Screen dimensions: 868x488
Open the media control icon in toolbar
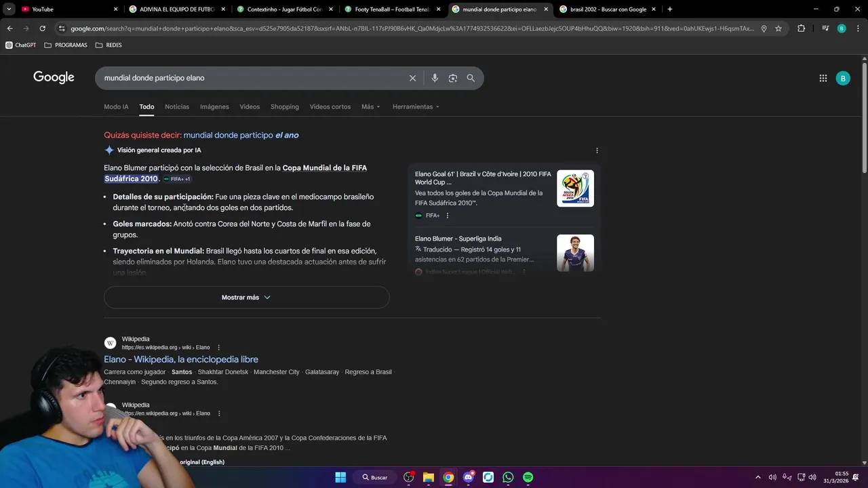[x=825, y=28]
